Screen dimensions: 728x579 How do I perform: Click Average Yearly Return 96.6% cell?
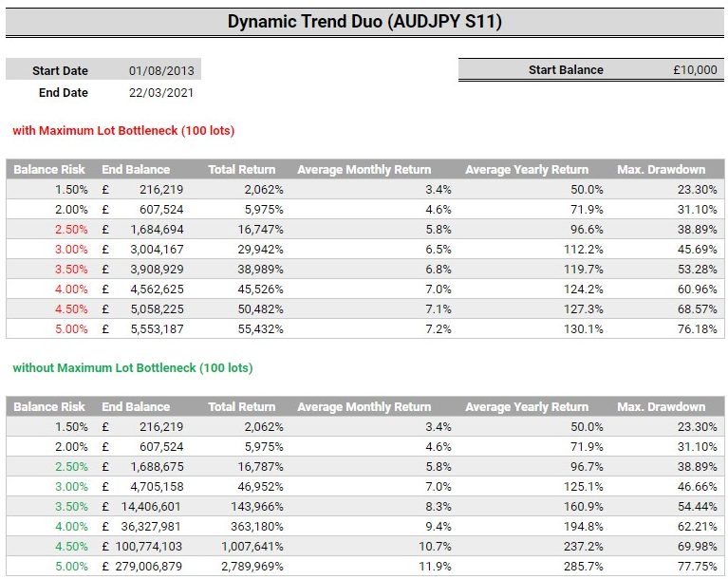[587, 230]
